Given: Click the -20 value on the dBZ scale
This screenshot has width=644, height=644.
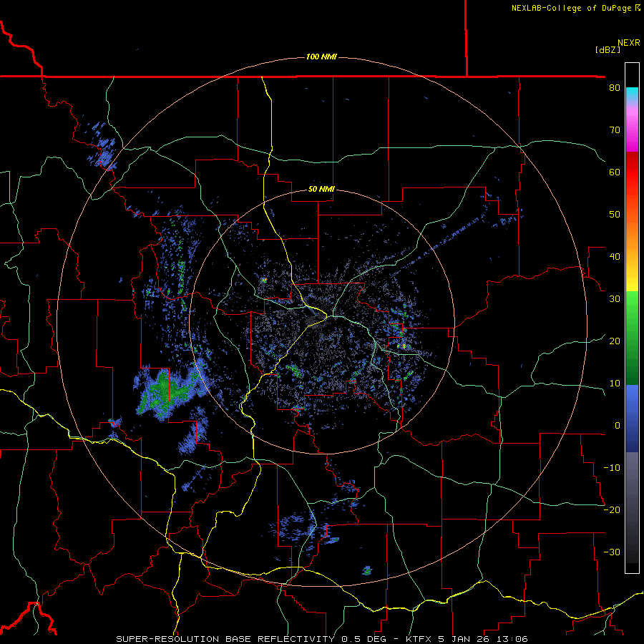Looking at the screenshot, I should click(612, 509).
